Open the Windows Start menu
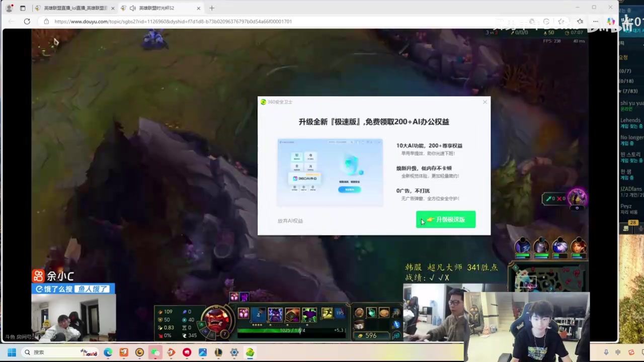The image size is (644, 362). [x=11, y=352]
